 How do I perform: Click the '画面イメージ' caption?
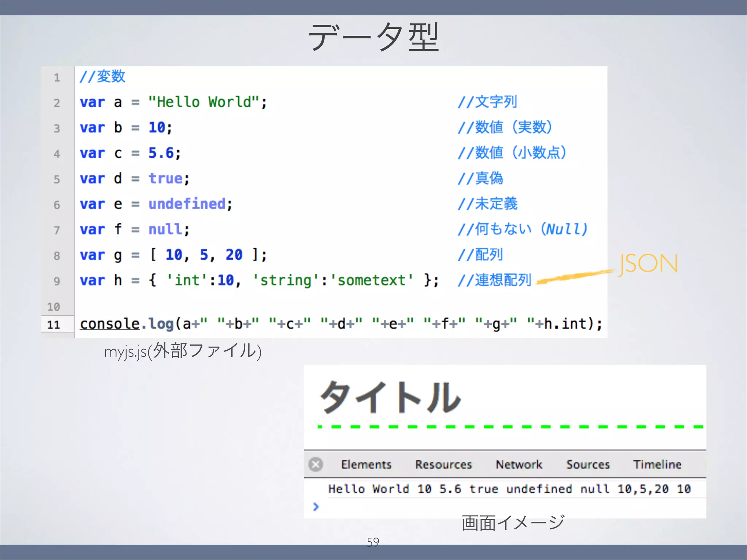[513, 522]
